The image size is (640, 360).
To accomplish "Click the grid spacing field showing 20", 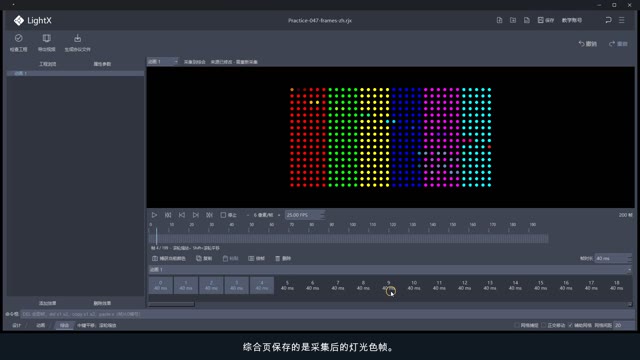I will (623, 325).
